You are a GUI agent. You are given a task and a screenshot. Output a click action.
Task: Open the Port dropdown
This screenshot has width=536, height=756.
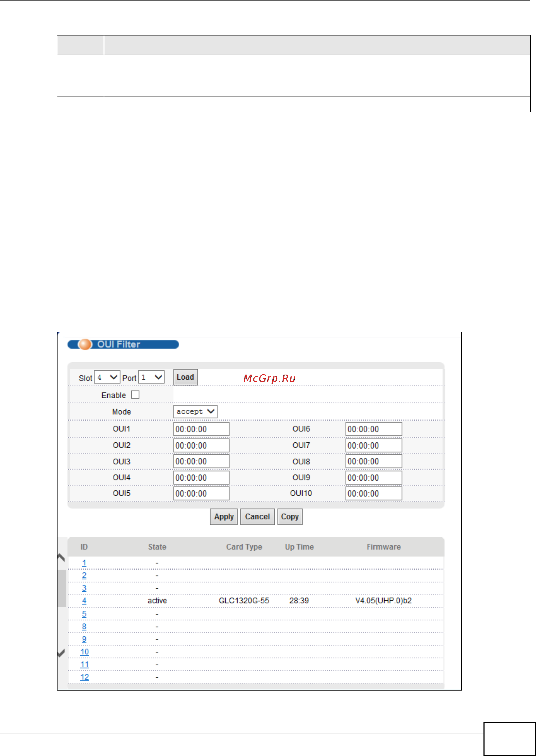pyautogui.click(x=151, y=377)
